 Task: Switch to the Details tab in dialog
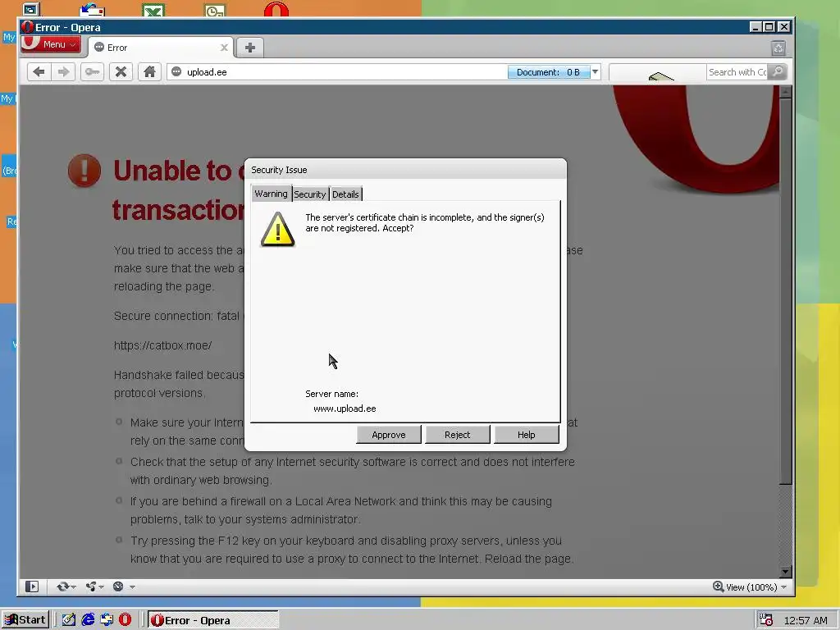point(345,194)
